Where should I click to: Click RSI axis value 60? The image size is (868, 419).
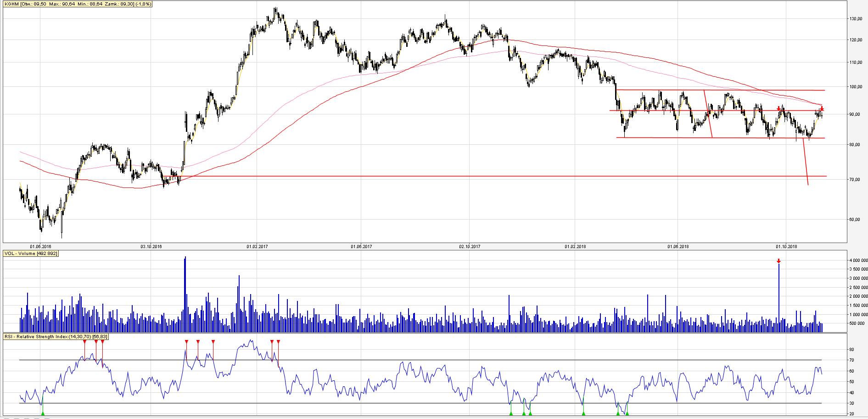click(x=852, y=371)
